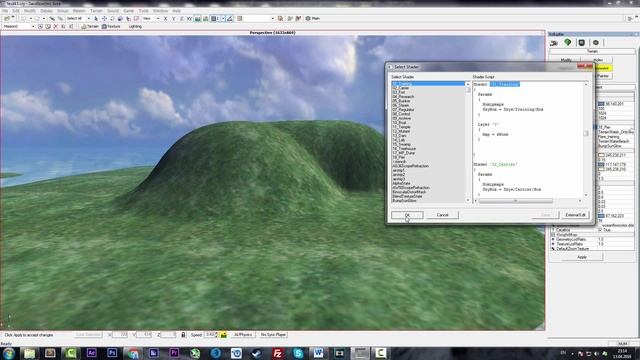Click the bottommost blue color swatch in terrain properties
The width and height of the screenshot is (640, 360).
point(601,216)
